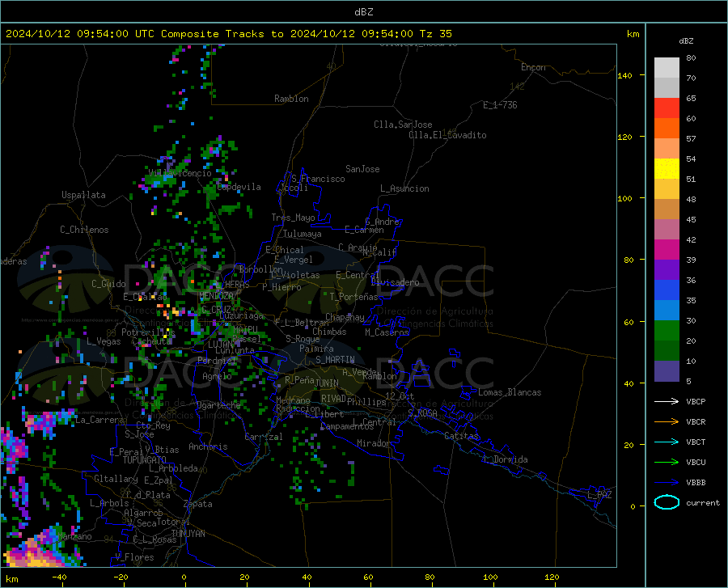The height and width of the screenshot is (588, 728).
Task: Select the cyan VBCT arrow icon
Action: tap(667, 442)
